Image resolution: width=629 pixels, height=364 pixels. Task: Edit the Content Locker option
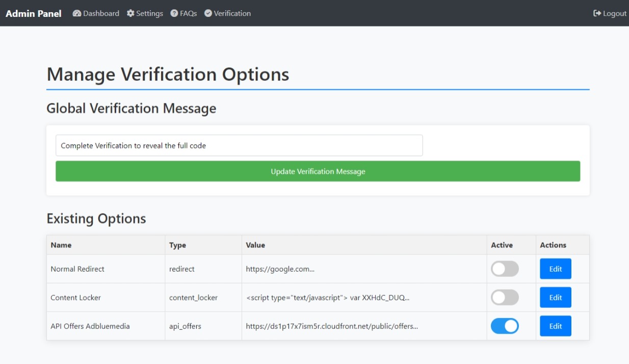556,298
